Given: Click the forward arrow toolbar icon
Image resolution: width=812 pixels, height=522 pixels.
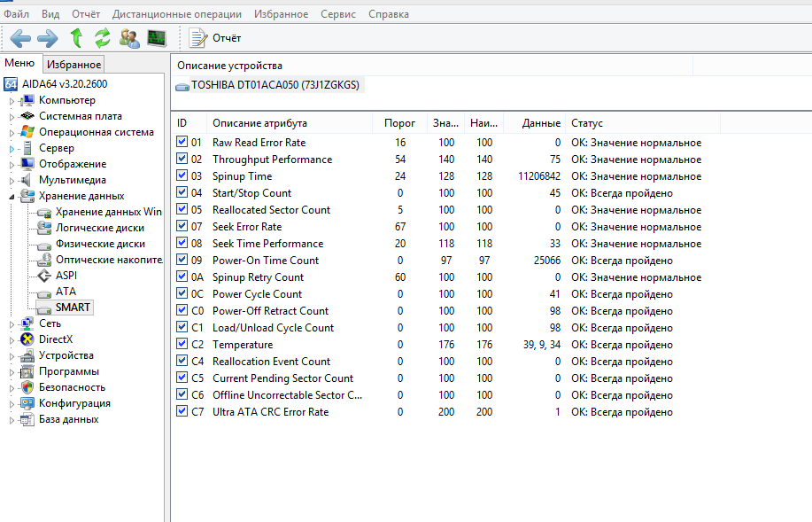Looking at the screenshot, I should click(47, 38).
